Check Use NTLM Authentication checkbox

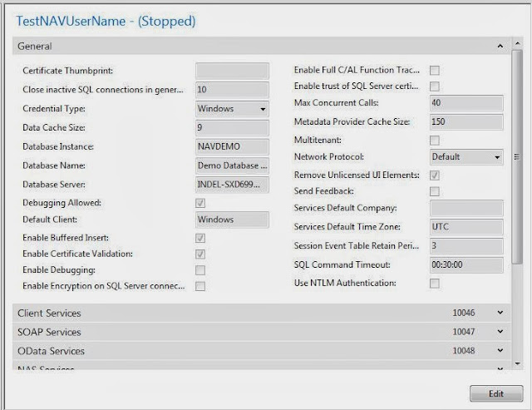(x=435, y=283)
